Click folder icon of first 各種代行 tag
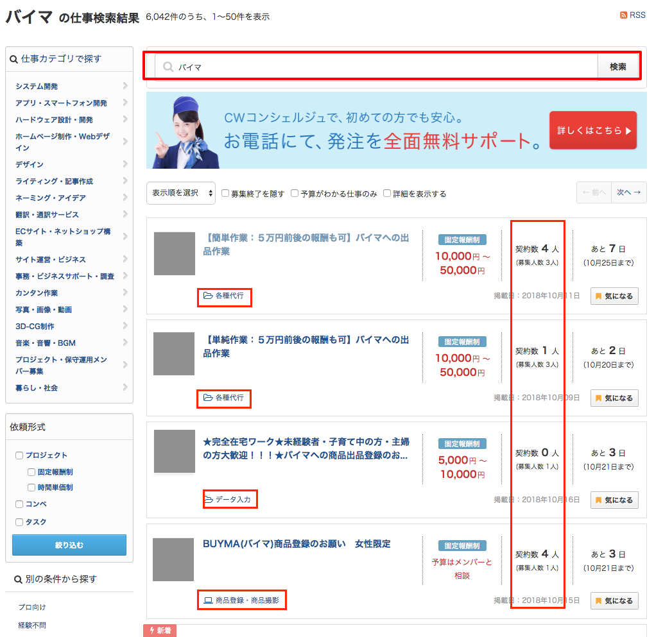Screen dimensions: 672x637 [x=208, y=296]
